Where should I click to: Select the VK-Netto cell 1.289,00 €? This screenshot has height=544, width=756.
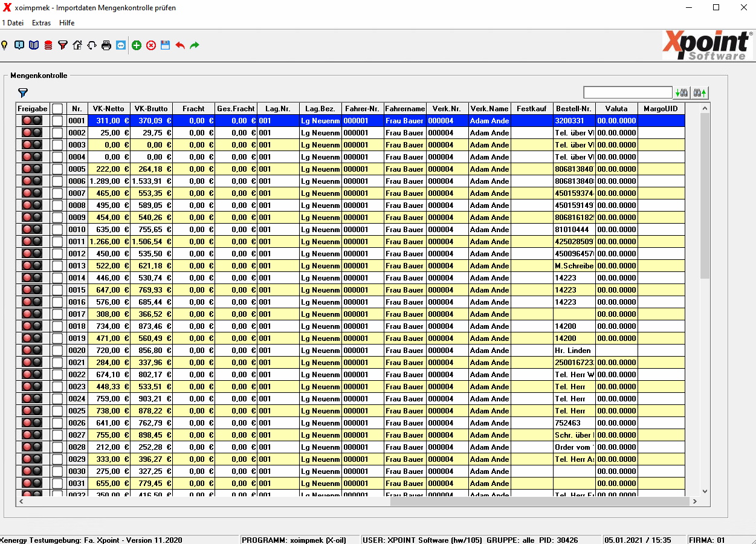pos(109,181)
